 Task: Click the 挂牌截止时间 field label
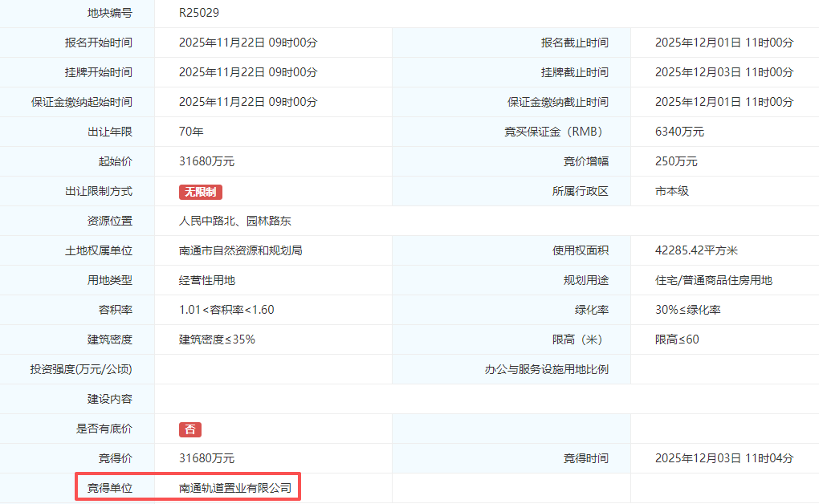[x=574, y=72]
